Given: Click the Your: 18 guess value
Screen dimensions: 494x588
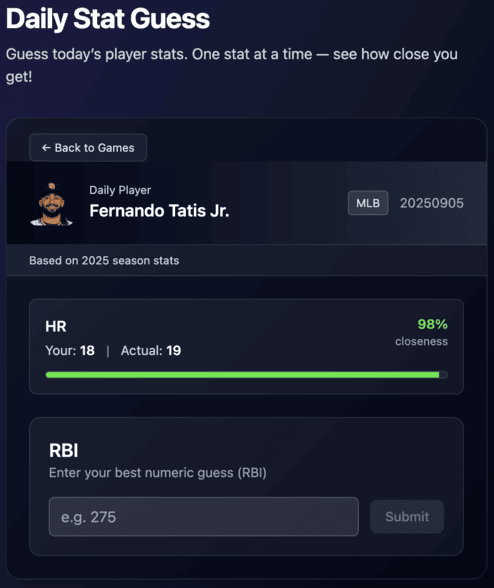Looking at the screenshot, I should click(x=70, y=351).
